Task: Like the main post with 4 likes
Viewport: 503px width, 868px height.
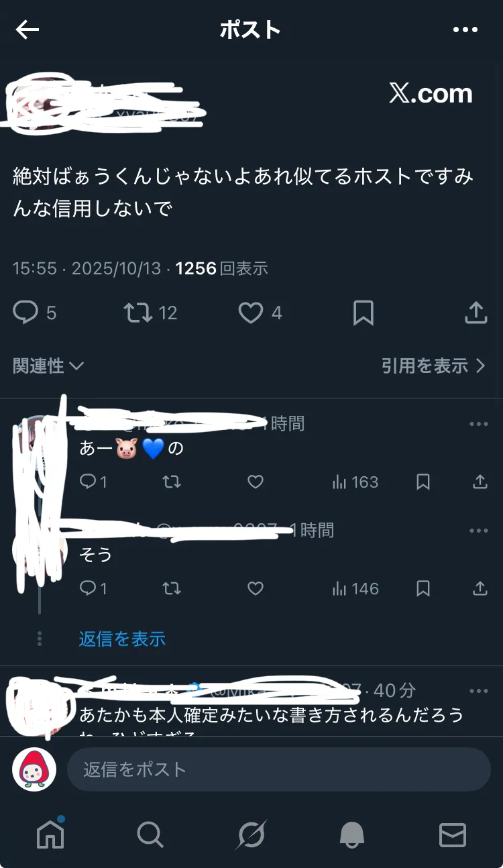Action: (261, 313)
